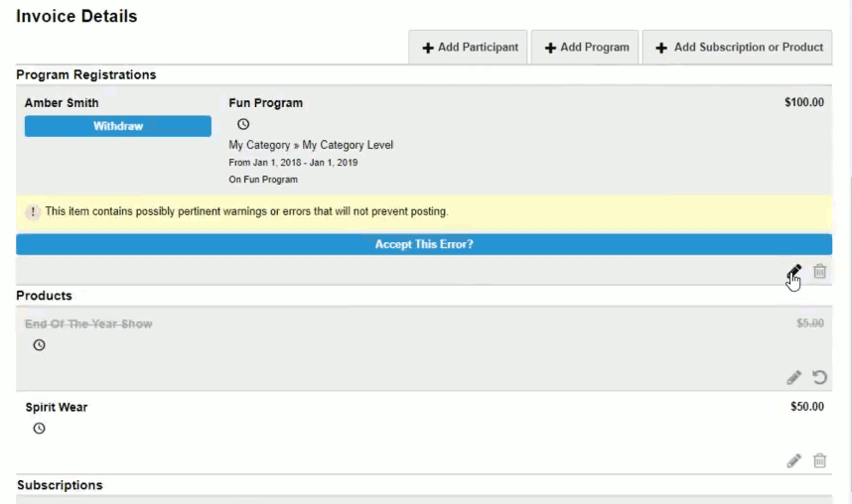The width and height of the screenshot is (852, 504).
Task: Edit the End Of The Year Show product
Action: pos(794,377)
